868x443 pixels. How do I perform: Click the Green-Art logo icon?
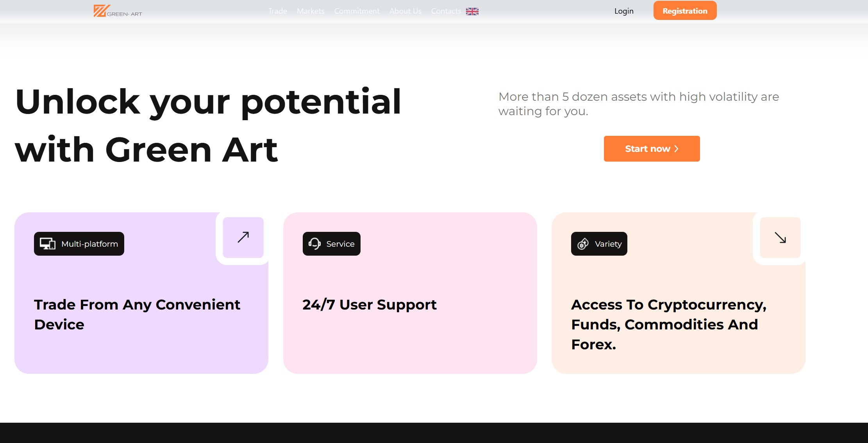click(x=100, y=11)
